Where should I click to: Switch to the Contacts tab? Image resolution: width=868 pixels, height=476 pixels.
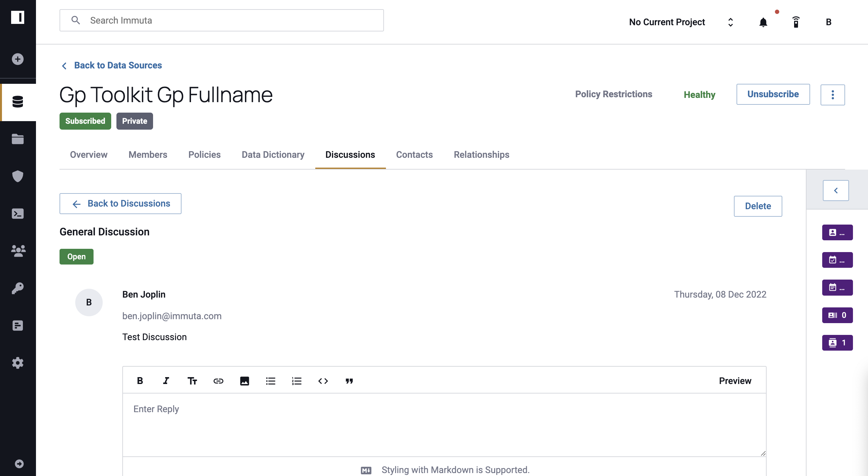tap(414, 155)
